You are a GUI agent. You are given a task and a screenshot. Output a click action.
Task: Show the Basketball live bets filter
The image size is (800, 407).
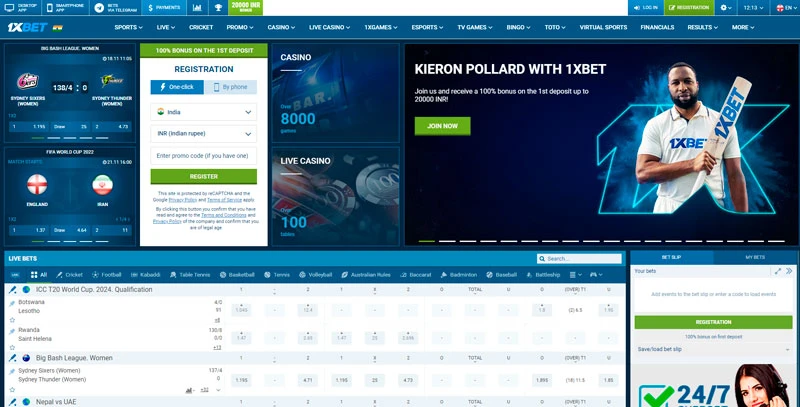pos(237,274)
